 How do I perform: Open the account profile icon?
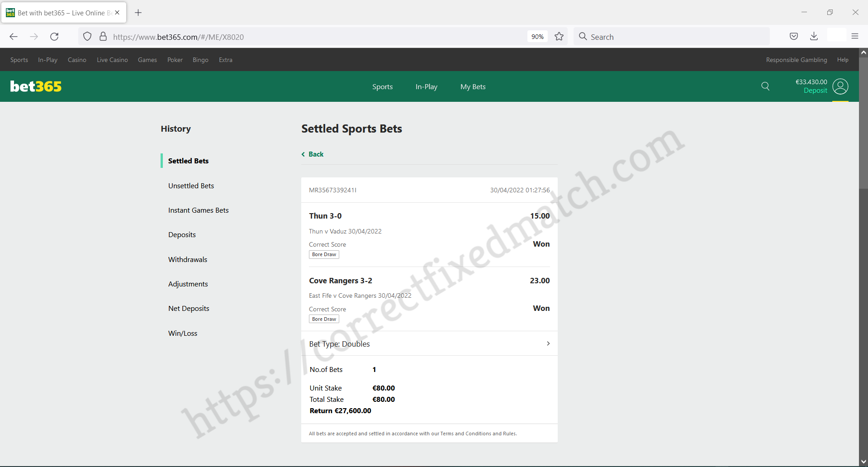pyautogui.click(x=840, y=86)
